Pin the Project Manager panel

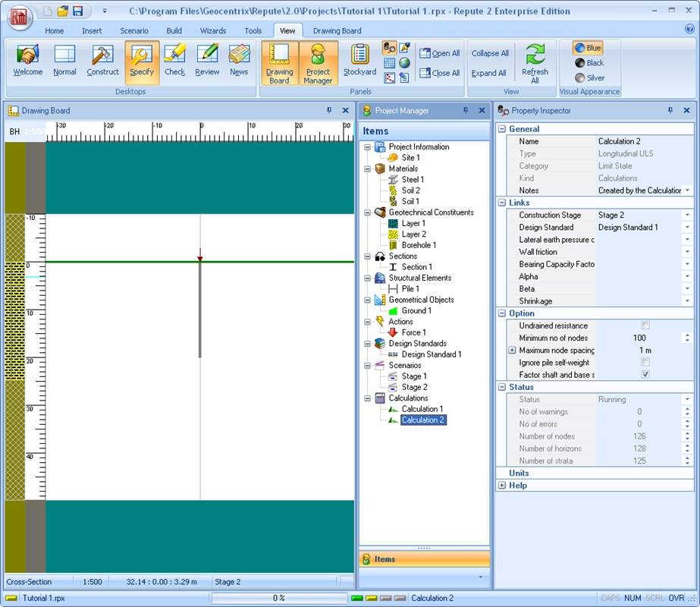466,110
